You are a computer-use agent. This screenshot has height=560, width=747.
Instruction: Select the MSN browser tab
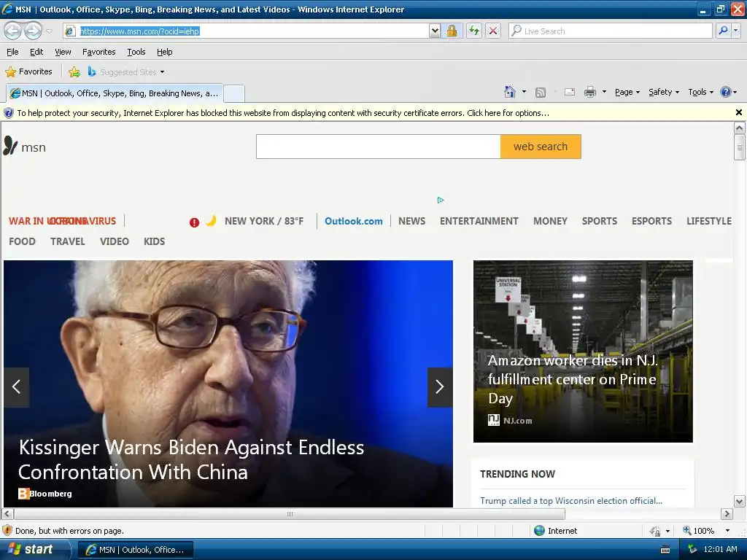115,93
